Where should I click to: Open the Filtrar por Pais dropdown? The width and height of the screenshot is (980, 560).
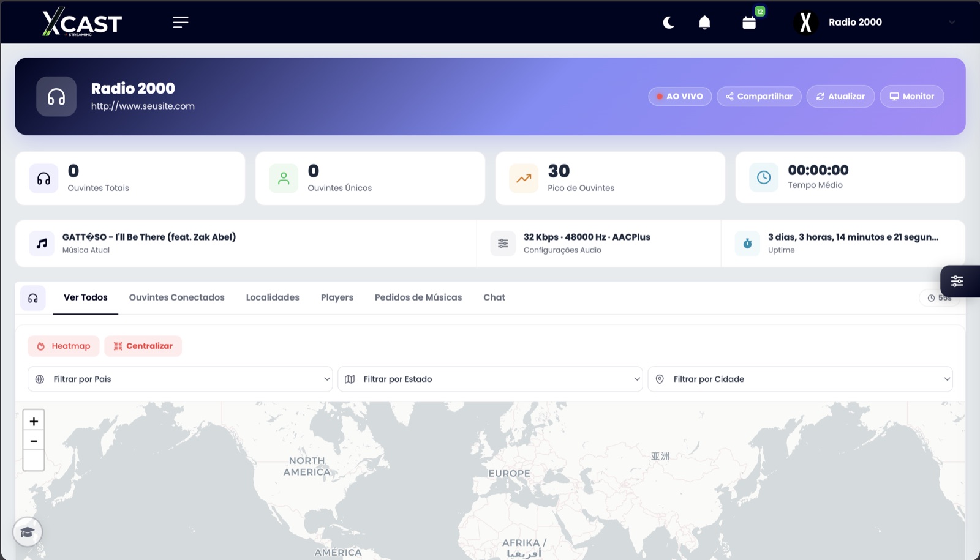pyautogui.click(x=180, y=379)
